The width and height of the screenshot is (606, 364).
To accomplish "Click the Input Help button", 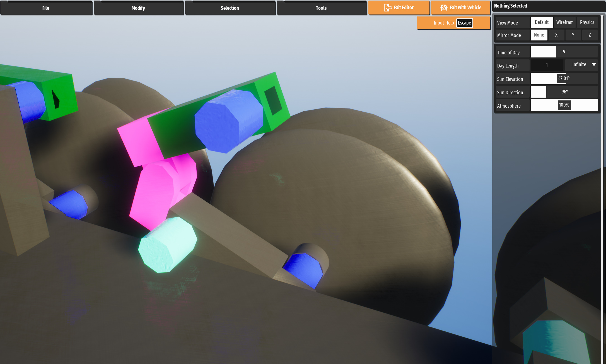I will pyautogui.click(x=443, y=23).
